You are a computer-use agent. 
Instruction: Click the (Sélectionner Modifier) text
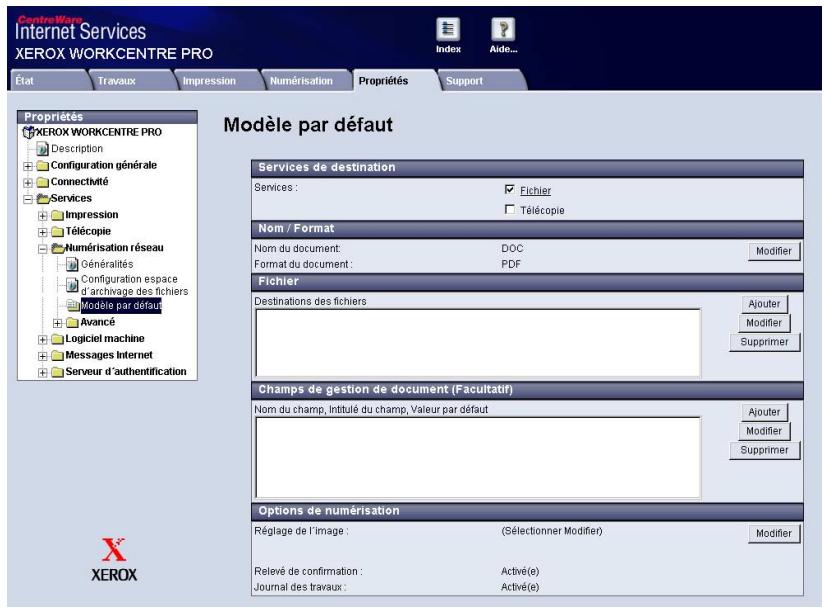click(551, 531)
